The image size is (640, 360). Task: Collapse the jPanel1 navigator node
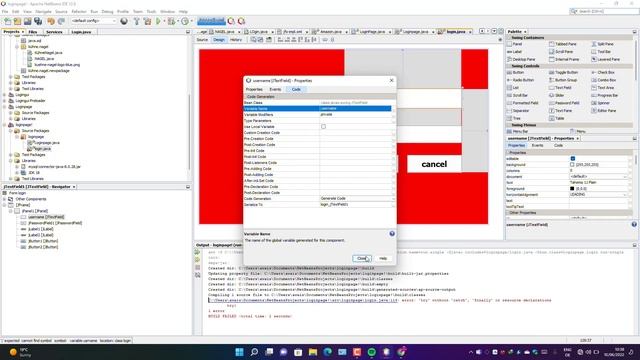point(11,211)
